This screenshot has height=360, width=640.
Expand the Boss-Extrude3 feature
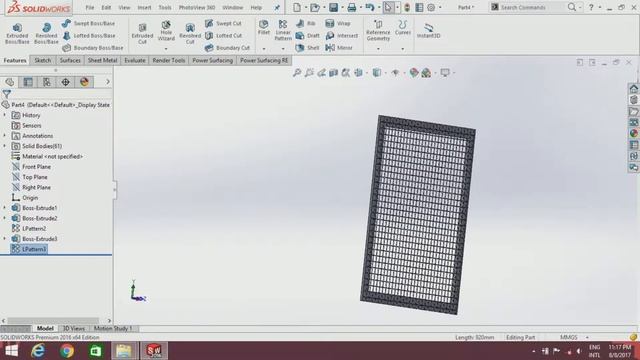[4, 238]
